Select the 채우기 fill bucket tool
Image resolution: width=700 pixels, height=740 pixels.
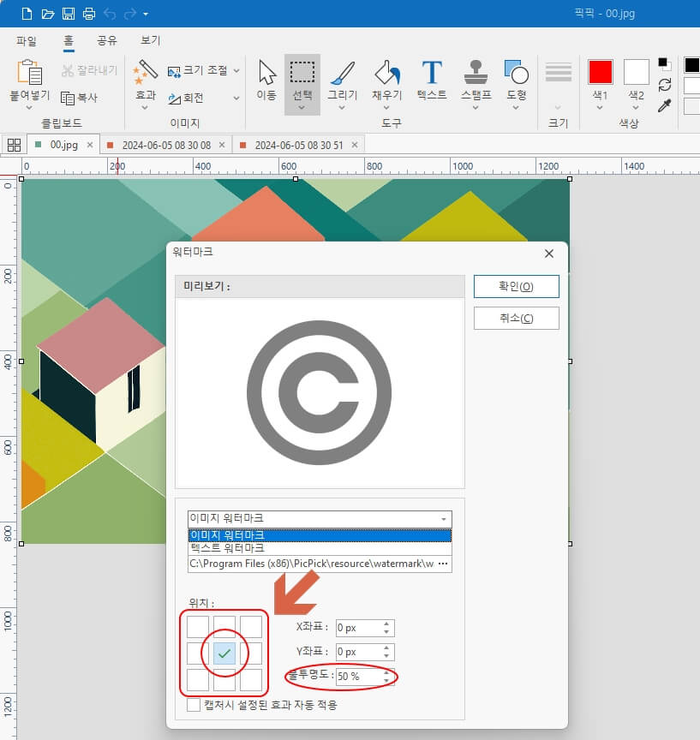point(387,81)
